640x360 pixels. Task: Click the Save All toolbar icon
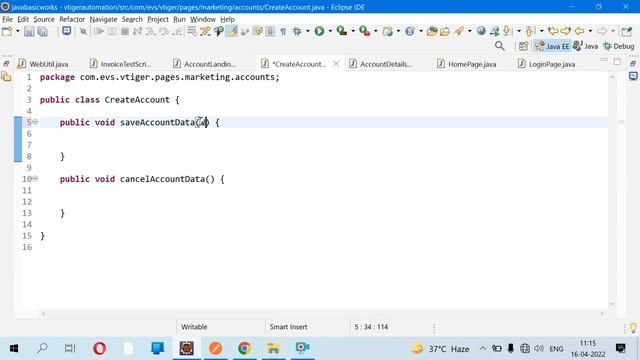coord(42,31)
